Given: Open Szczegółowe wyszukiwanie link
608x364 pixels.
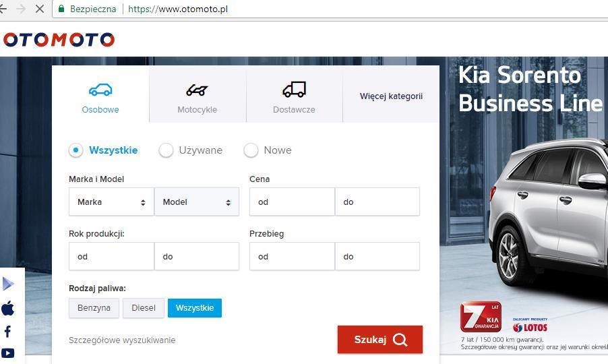Looking at the screenshot, I should [x=122, y=340].
